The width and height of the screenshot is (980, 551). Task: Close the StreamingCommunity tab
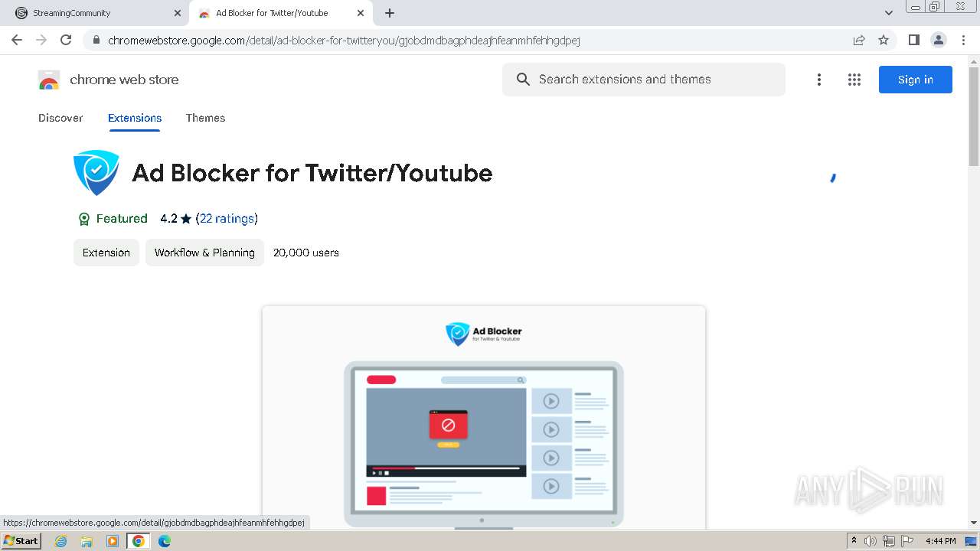178,13
